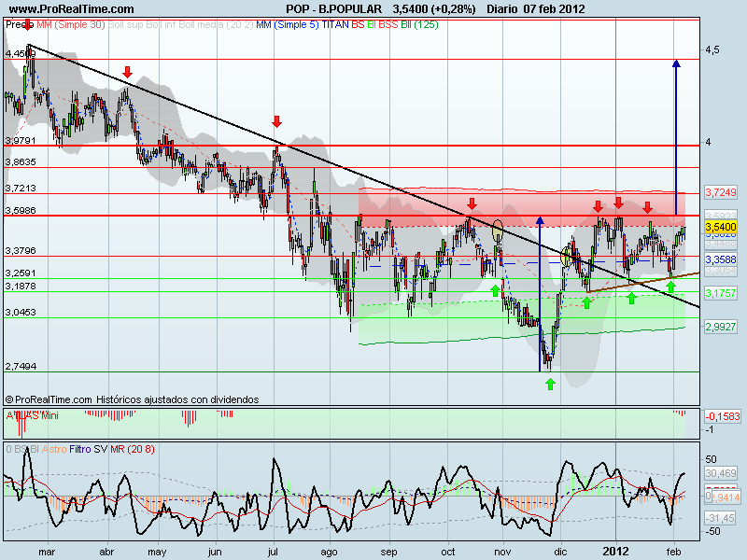Click the Históricos ajustados con dividendos note
Screen dimensions: 747x560
[177, 399]
